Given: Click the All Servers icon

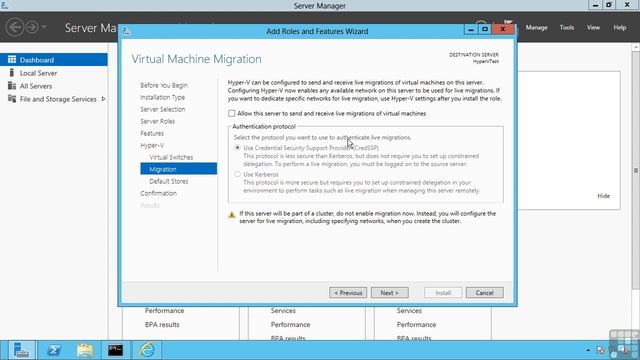Looking at the screenshot, I should coord(12,86).
